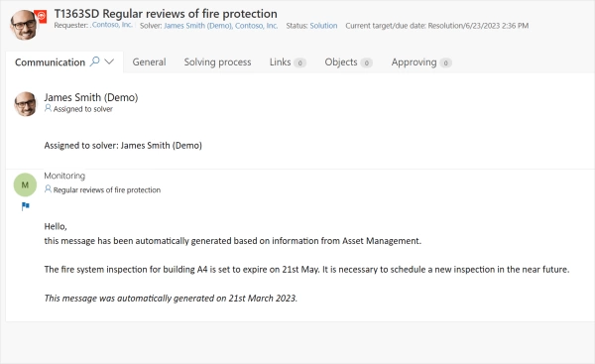
Task: Click person icon beside Assigned to solver
Action: tap(48, 108)
